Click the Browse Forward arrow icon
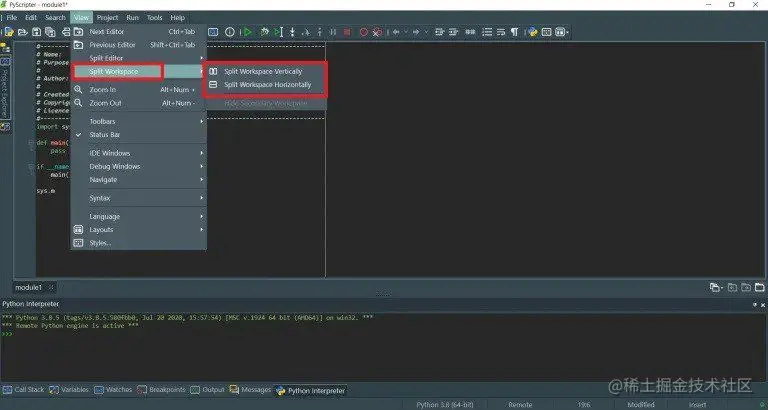Screen dimensions: 768x410 point(416,32)
